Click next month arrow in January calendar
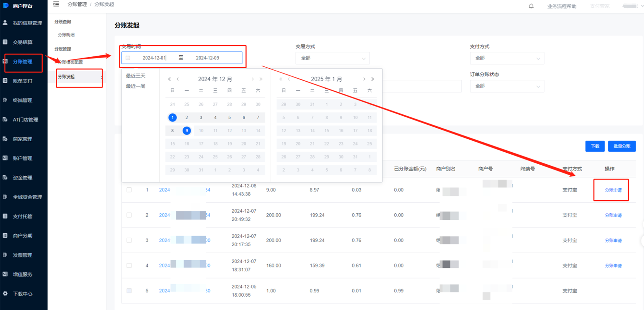644x310 pixels. pos(364,79)
